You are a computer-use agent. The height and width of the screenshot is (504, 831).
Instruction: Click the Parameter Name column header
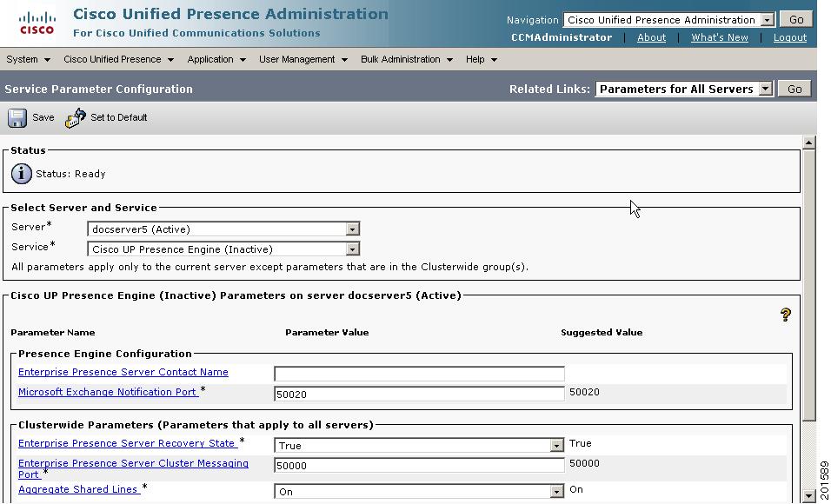tap(53, 333)
